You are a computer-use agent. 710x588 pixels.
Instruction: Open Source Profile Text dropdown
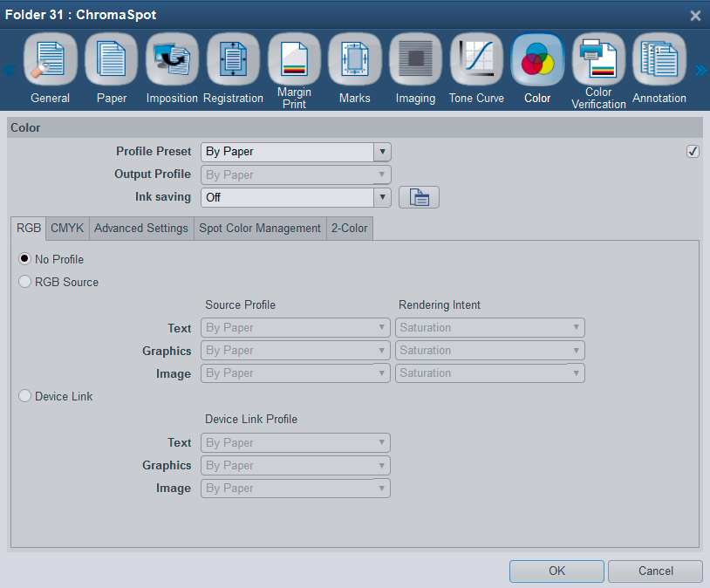tap(295, 327)
